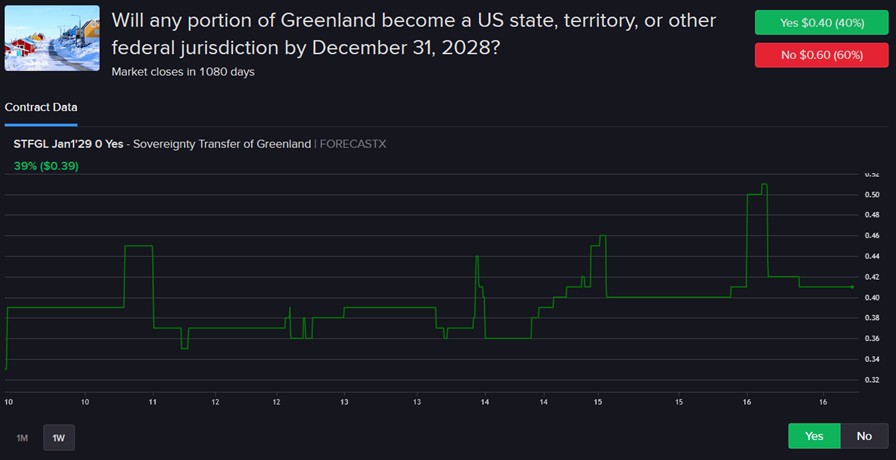The height and width of the screenshot is (460, 896).
Task: Click the 11 date label on x-axis
Action: click(x=152, y=401)
